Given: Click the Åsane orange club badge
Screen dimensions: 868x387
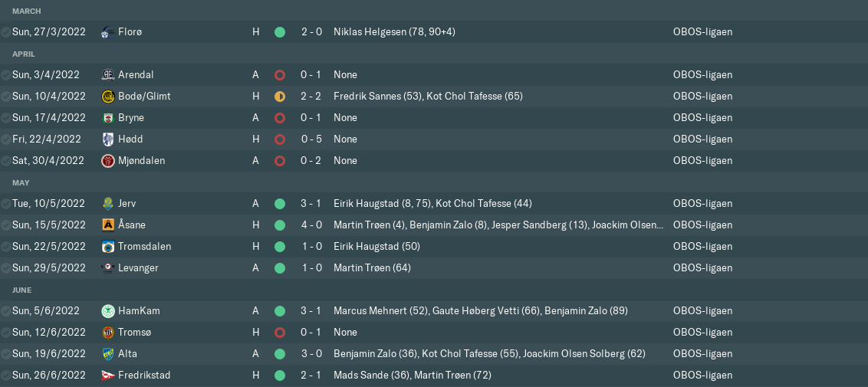Looking at the screenshot, I should (x=107, y=225).
